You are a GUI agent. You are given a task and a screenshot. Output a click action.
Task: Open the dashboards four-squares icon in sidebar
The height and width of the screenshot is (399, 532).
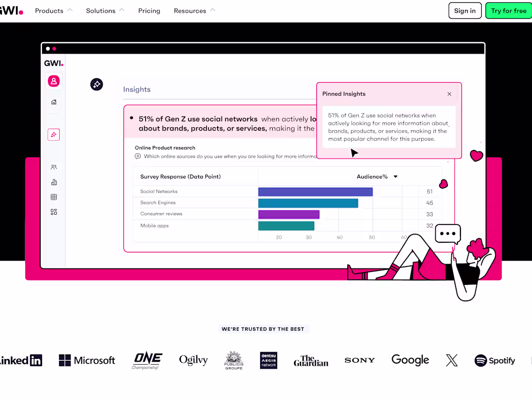pos(53,212)
